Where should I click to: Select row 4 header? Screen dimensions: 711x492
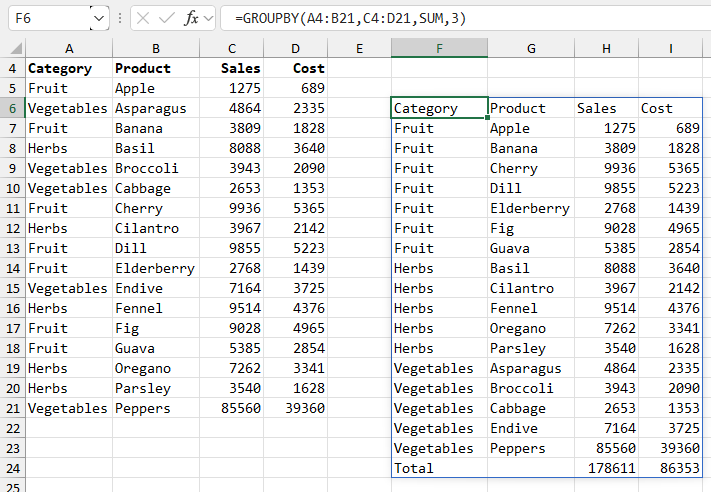tap(13, 68)
